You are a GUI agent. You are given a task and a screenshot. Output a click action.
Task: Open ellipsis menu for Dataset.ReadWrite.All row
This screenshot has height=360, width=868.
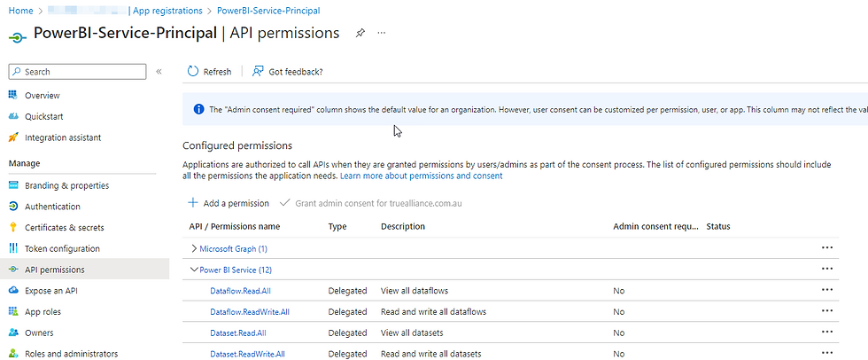pyautogui.click(x=827, y=354)
